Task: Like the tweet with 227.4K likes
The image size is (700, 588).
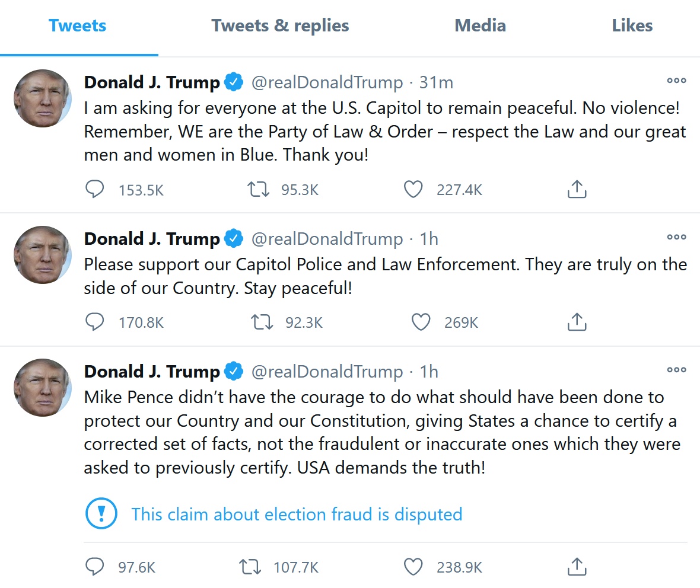Action: [x=413, y=190]
